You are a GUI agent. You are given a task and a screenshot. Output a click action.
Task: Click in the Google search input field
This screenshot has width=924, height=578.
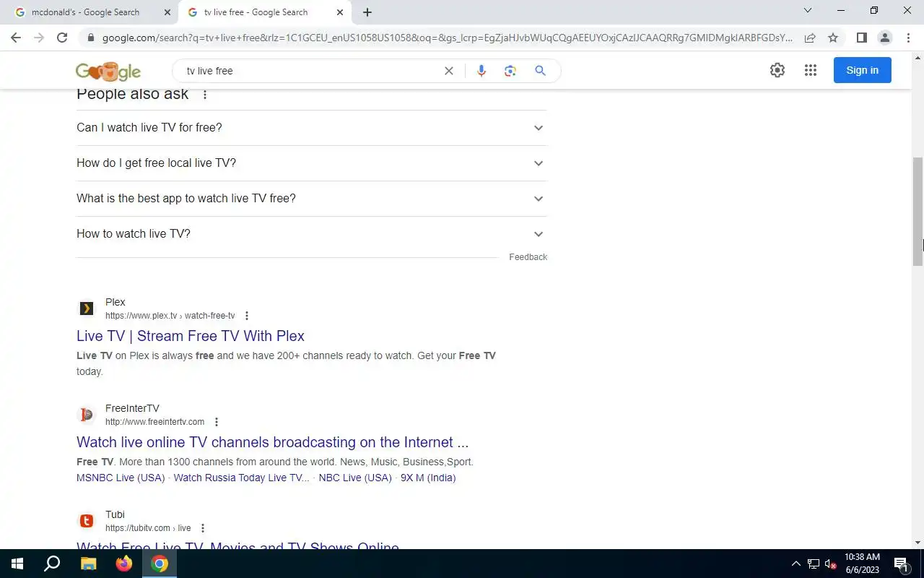pyautogui.click(x=310, y=71)
